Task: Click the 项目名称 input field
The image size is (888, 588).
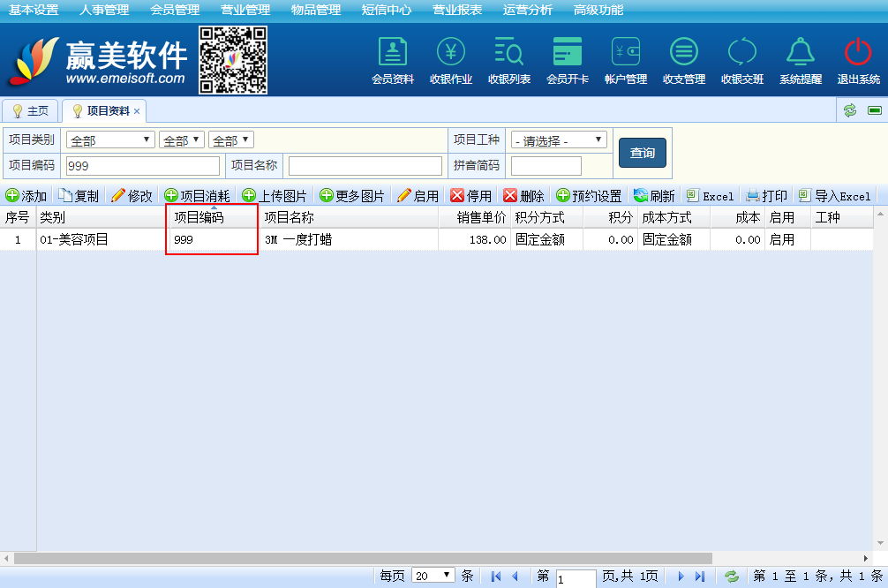Action: pyautogui.click(x=365, y=166)
